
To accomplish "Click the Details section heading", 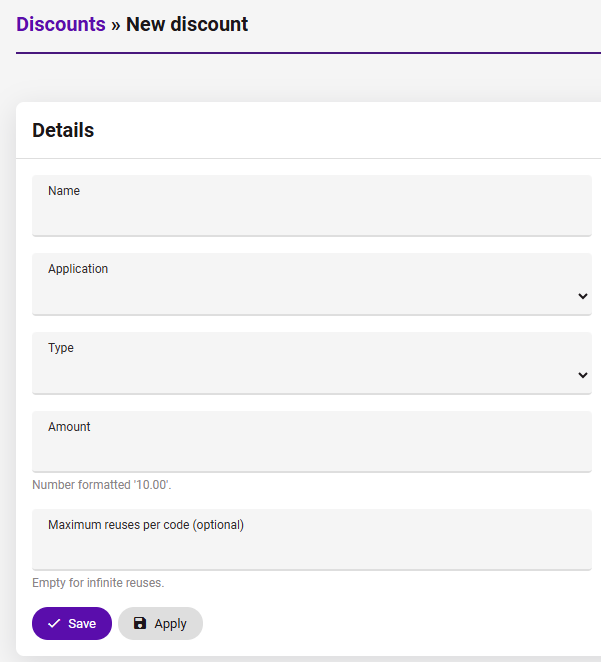I will click(63, 130).
